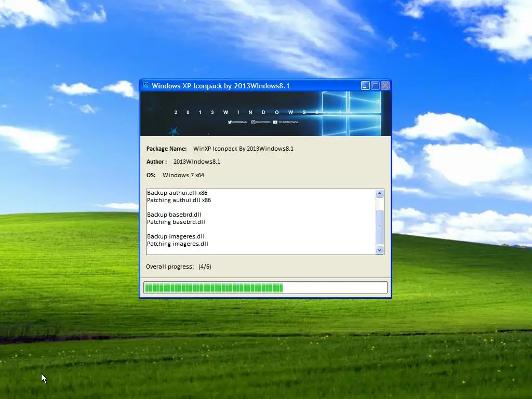Click the log line 'Patching imageres.dll'
This screenshot has width=532, height=399.
[178, 244]
